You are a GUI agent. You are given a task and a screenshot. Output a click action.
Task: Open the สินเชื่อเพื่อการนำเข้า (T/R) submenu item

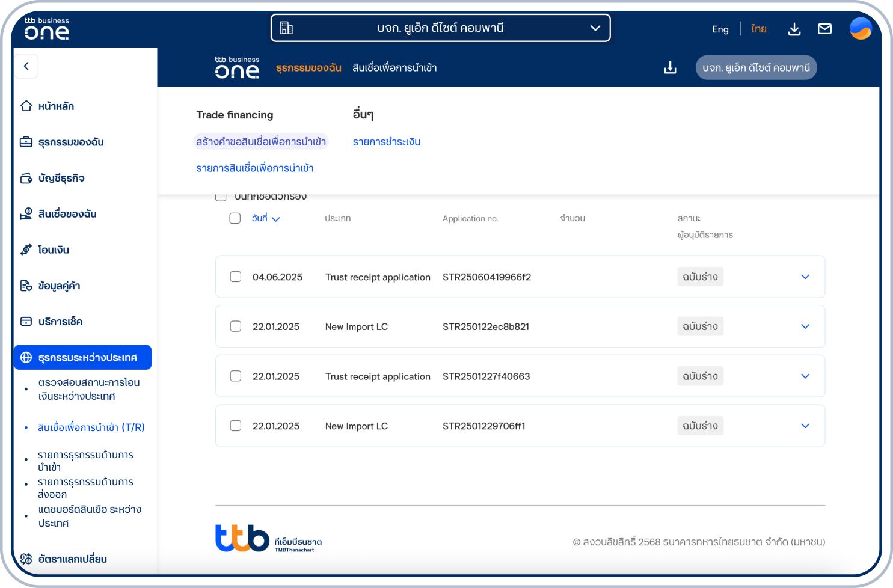pos(91,427)
